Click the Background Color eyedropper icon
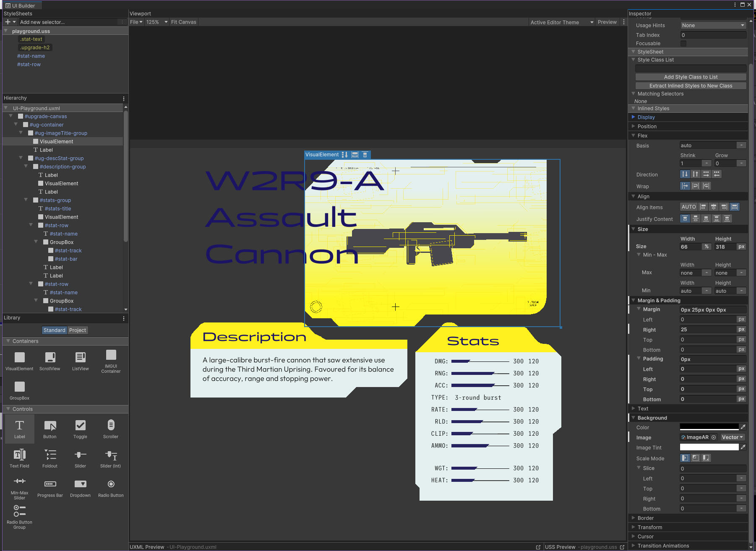The width and height of the screenshot is (756, 551). tap(743, 427)
